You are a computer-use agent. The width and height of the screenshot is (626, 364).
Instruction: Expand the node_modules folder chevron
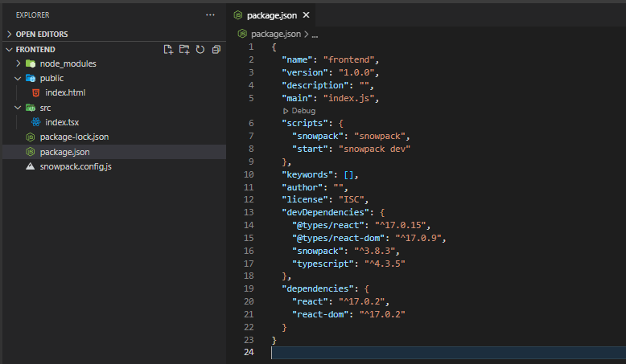pos(18,63)
